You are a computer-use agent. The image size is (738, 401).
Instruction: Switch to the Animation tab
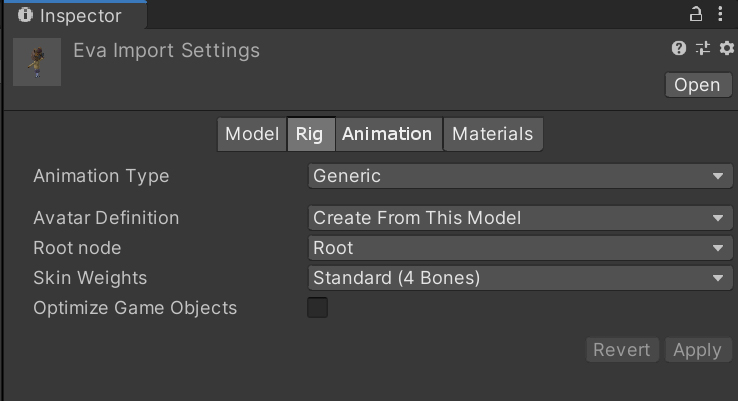point(387,134)
